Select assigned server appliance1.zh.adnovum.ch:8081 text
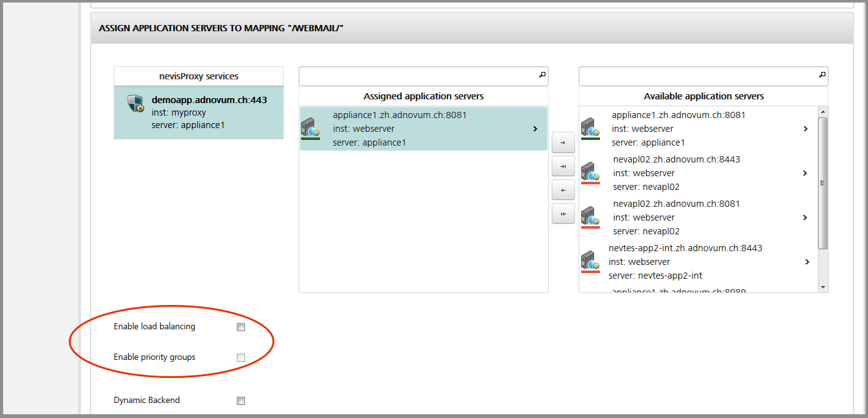 [x=400, y=115]
